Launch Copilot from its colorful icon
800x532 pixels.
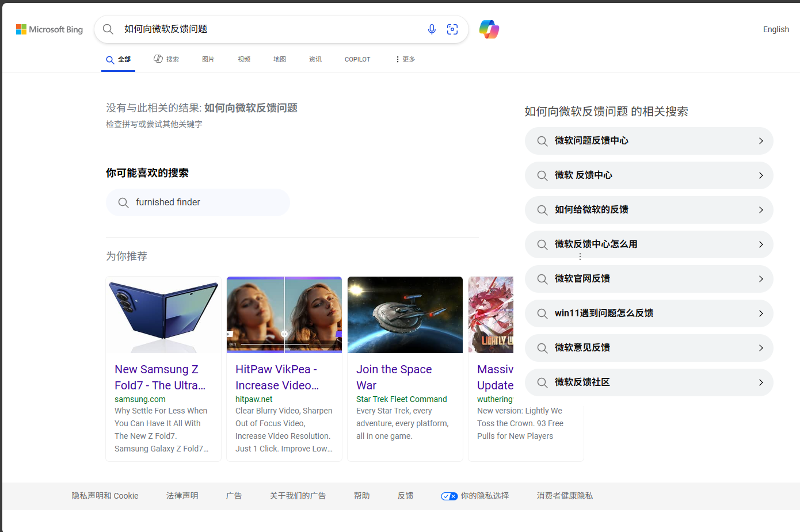489,29
